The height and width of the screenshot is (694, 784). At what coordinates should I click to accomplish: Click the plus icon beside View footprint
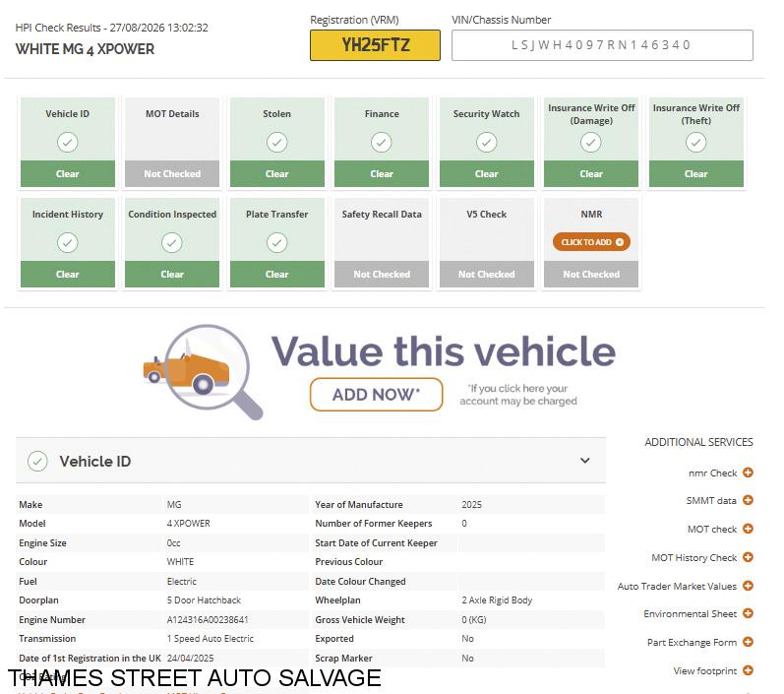click(748, 670)
